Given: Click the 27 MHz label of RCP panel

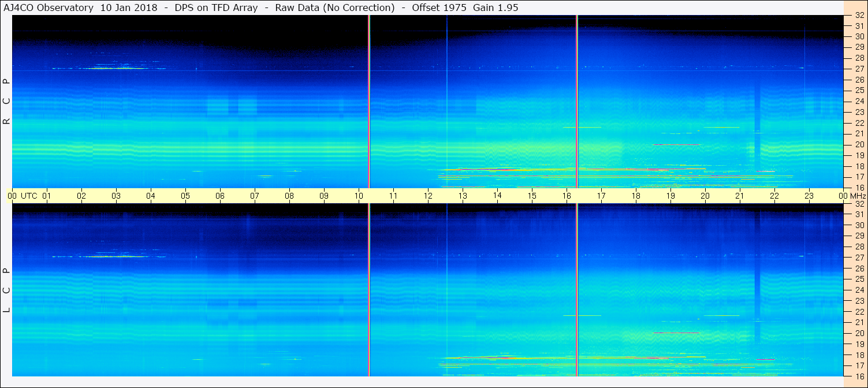Looking at the screenshot, I should 859,69.
